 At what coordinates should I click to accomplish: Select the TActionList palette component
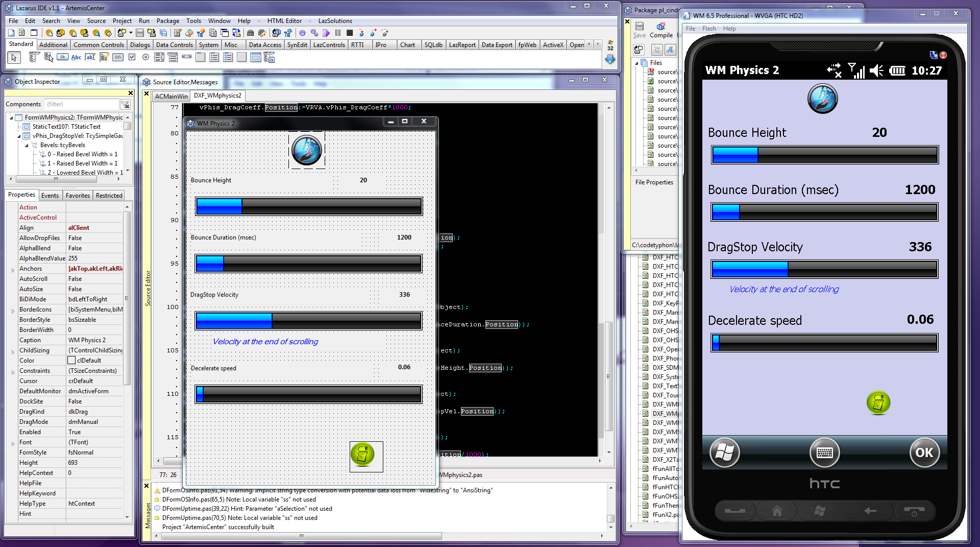(269, 57)
